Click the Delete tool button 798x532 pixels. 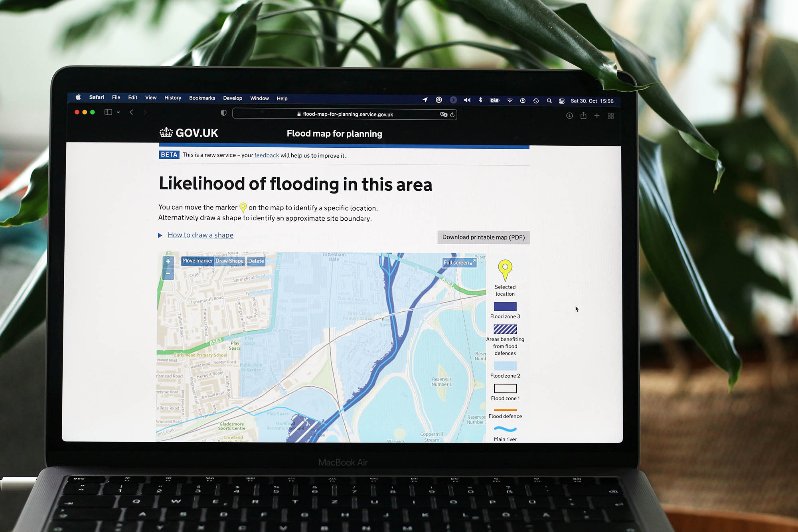click(x=255, y=261)
